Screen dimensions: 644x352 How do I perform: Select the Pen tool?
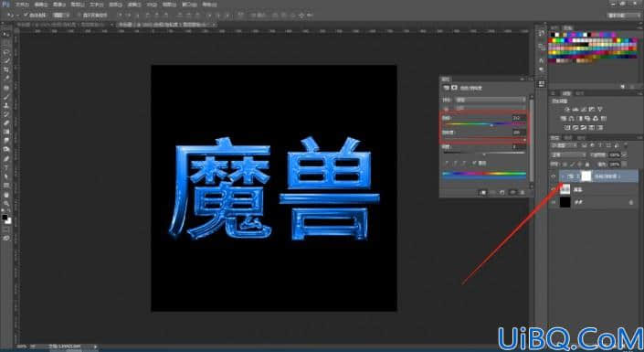tap(6, 158)
